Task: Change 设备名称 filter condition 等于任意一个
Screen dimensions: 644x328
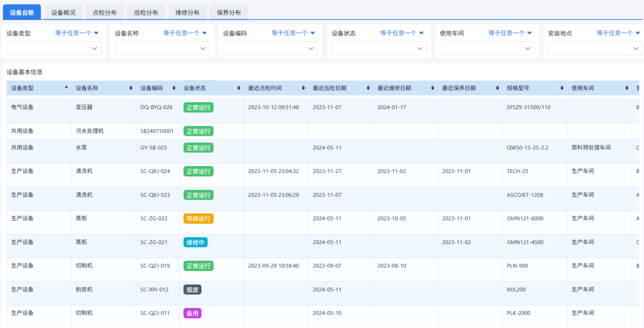Action: point(185,33)
